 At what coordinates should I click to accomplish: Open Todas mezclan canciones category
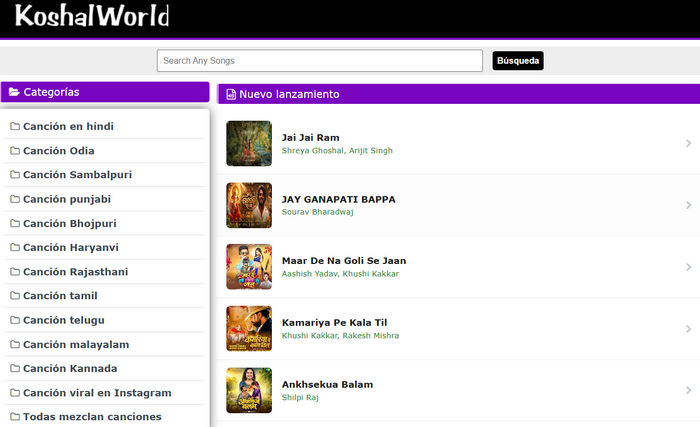point(92,417)
